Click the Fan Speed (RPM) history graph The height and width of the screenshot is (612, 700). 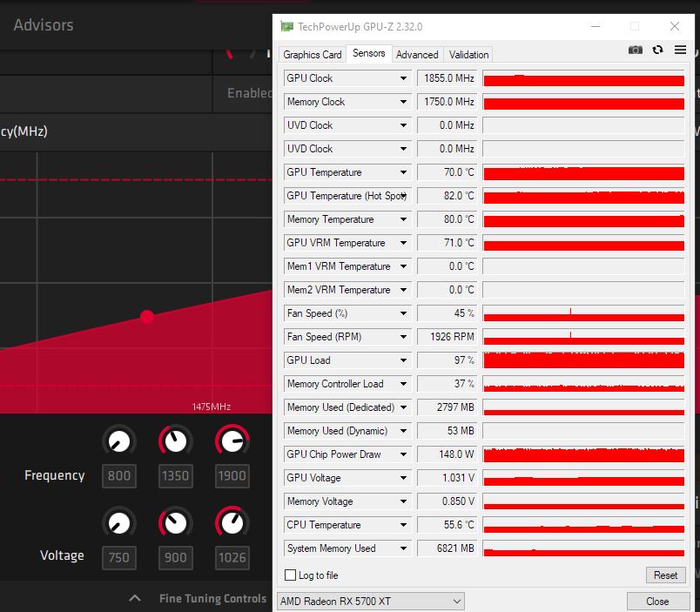(x=583, y=337)
